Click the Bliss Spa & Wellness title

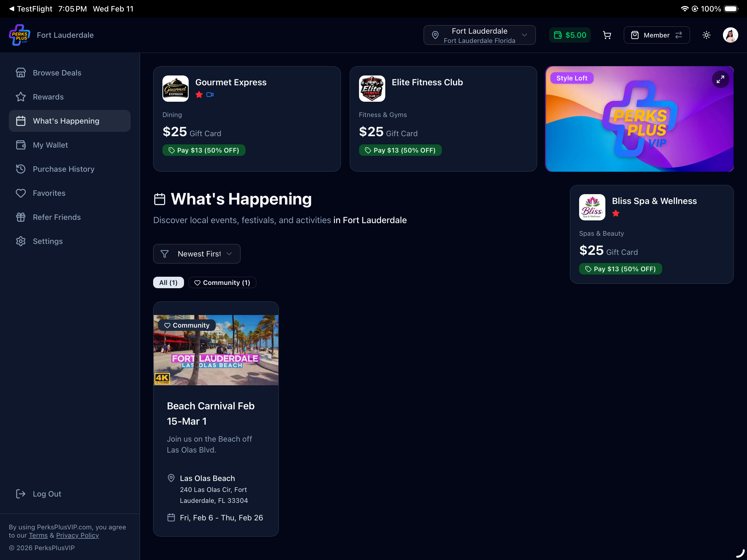[654, 201]
